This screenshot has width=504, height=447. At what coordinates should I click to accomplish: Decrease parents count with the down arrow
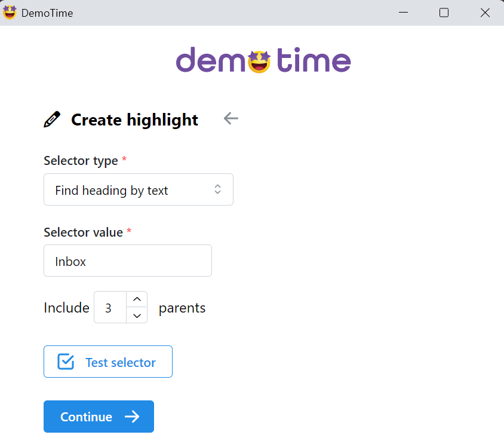[x=137, y=315]
